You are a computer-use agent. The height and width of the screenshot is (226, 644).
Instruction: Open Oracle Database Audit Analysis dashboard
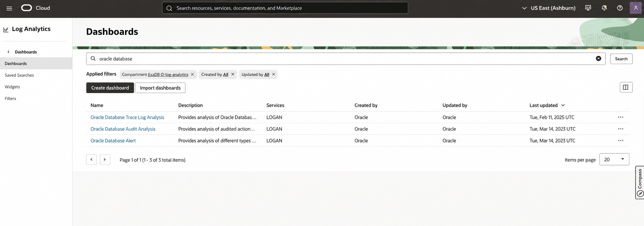pyautogui.click(x=123, y=129)
